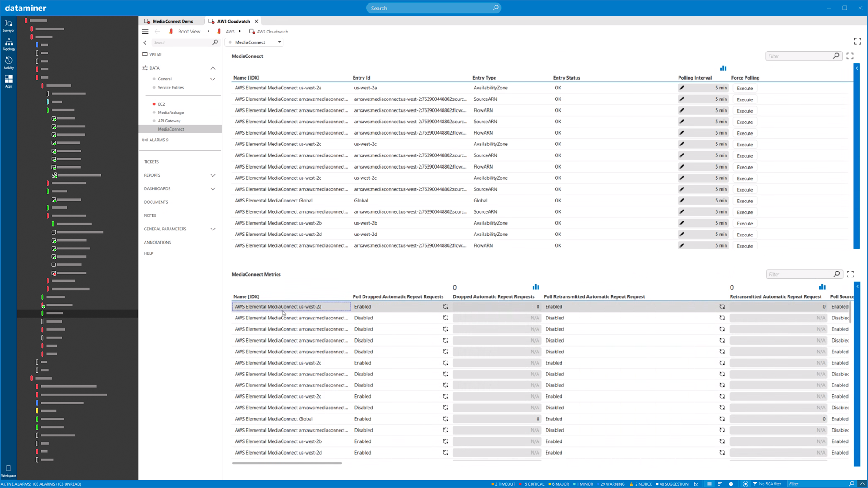Open the hamburger menu in card header
Viewport: 868px width, 488px height.
tap(145, 32)
